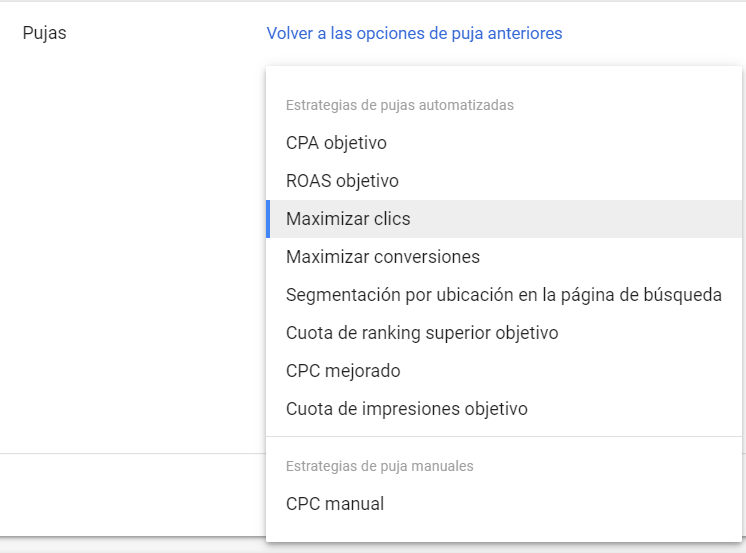Switch bidding to target CPA option
Image resolution: width=746 pixels, height=553 pixels.
click(336, 143)
